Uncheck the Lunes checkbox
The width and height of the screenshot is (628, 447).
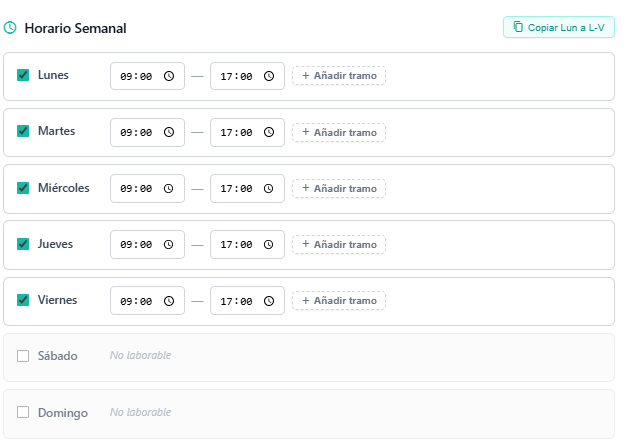[23, 75]
